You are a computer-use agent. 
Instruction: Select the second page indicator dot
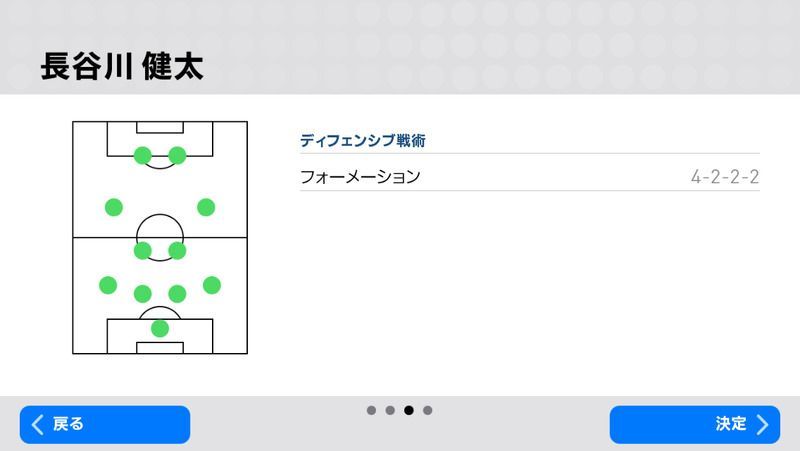point(390,410)
